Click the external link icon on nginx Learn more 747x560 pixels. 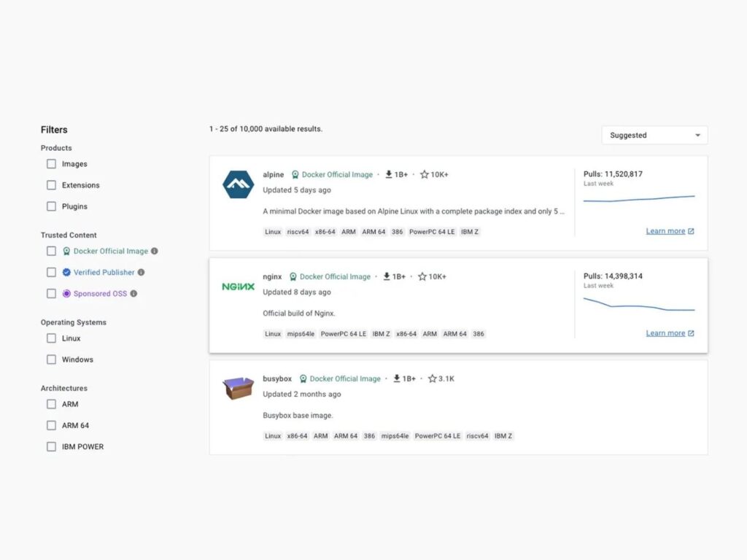point(691,332)
